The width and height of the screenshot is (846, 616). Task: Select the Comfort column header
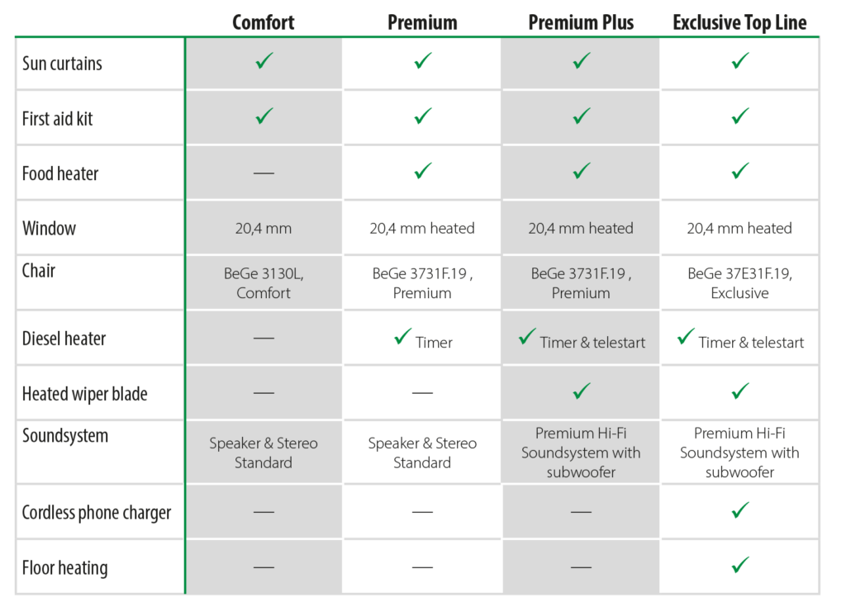(264, 22)
